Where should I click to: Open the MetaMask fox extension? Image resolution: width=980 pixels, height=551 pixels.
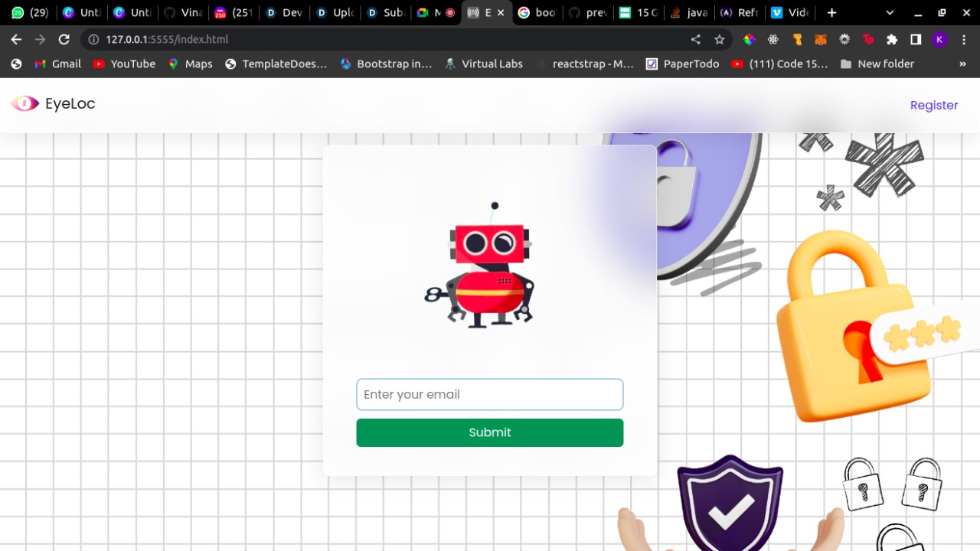click(x=820, y=39)
